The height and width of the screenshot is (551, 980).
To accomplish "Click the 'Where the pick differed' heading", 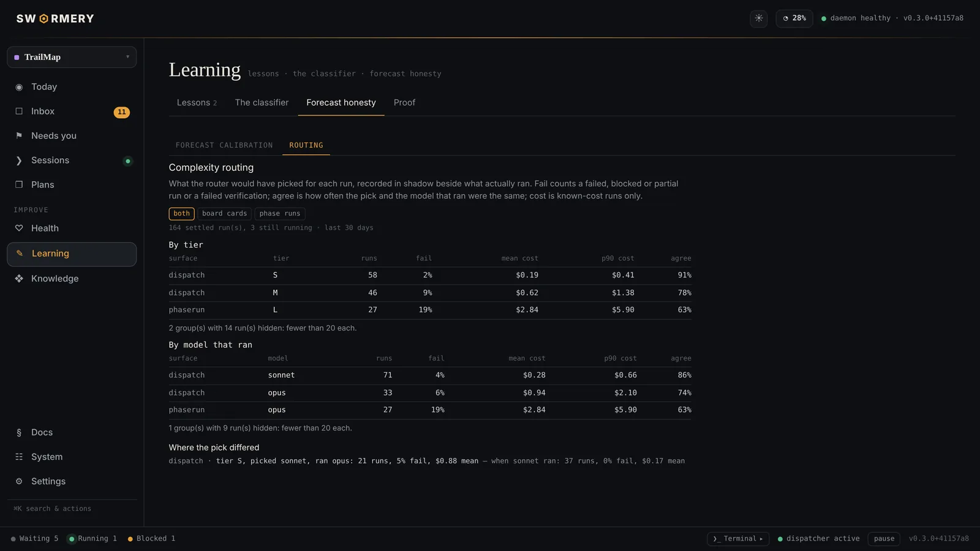I will [214, 448].
